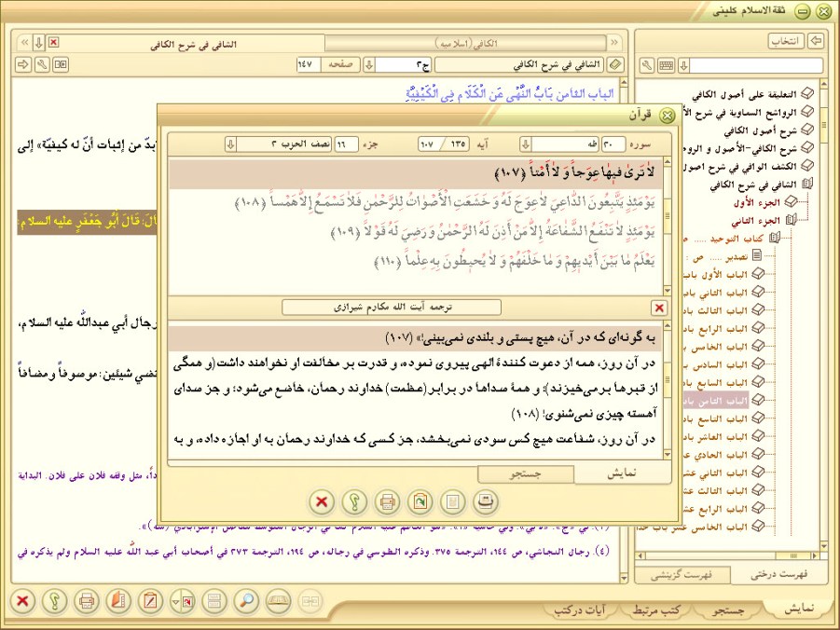Click the split-arrow image icon in bottom toolbar
This screenshot has height=630, width=840.
click(x=182, y=601)
